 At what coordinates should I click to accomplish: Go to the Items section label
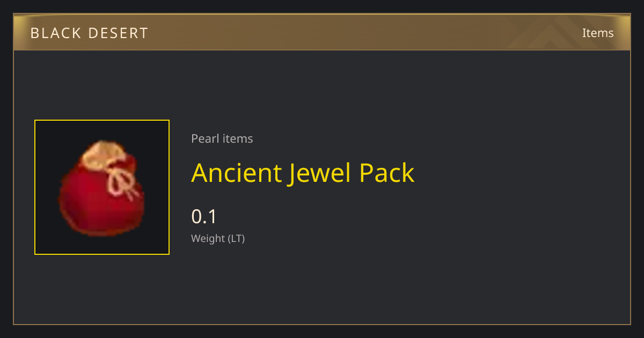click(598, 33)
